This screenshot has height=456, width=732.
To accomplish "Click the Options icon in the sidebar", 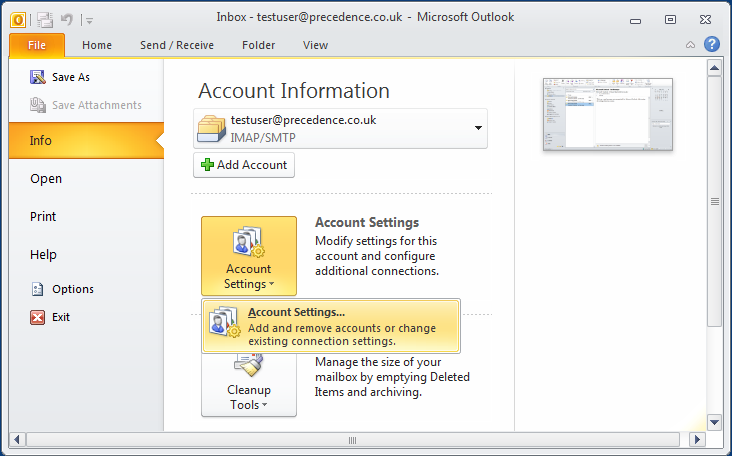I will tap(38, 289).
